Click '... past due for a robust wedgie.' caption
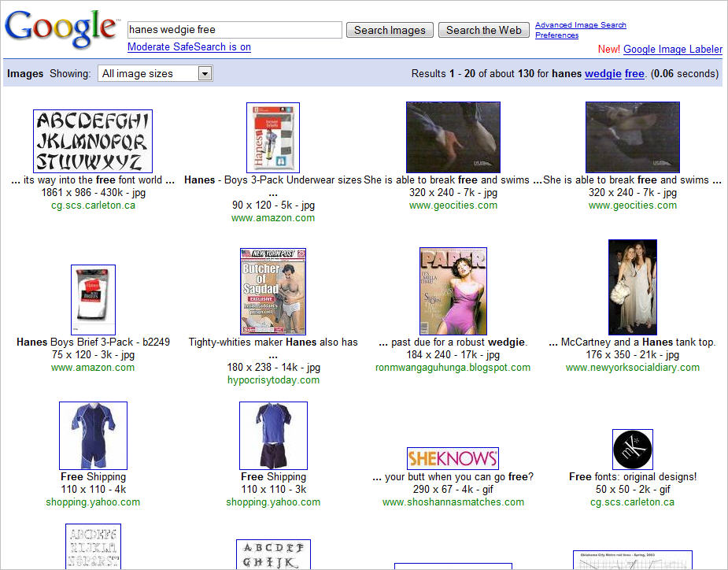This screenshot has width=728, height=570. click(453, 342)
